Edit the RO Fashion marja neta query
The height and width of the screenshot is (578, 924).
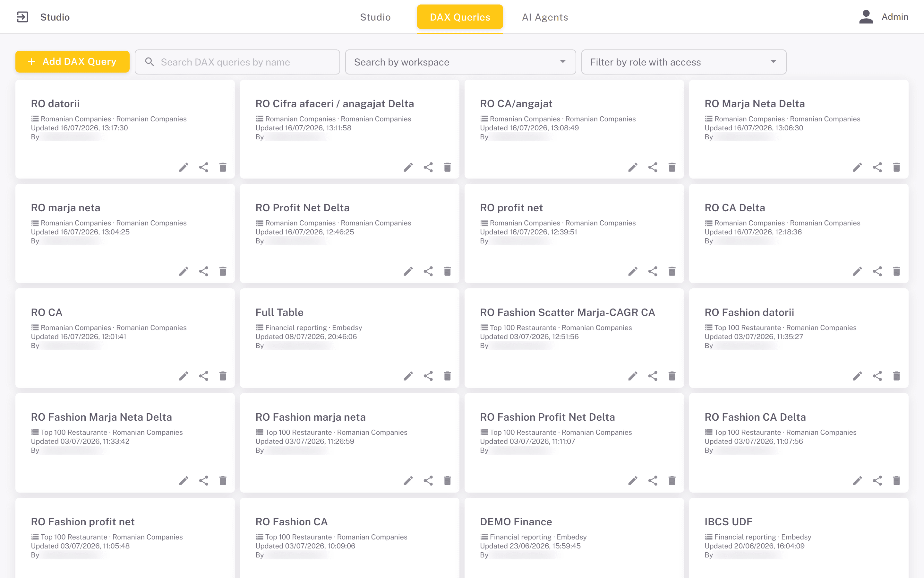(408, 480)
